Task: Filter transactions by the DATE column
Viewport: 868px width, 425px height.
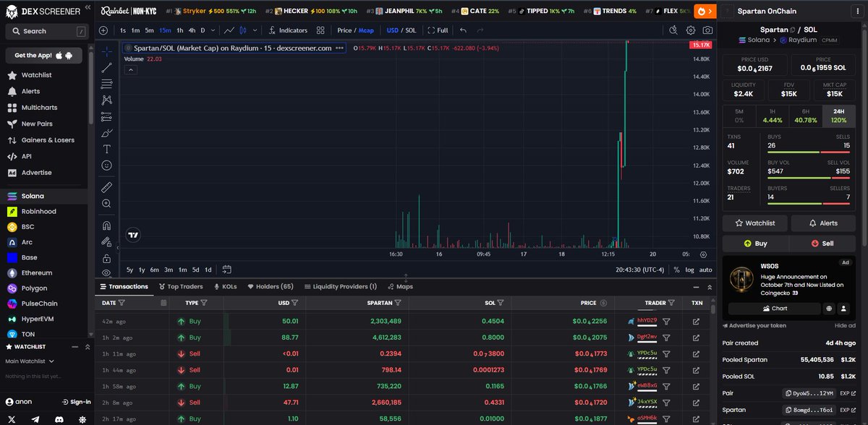Action: (122, 303)
